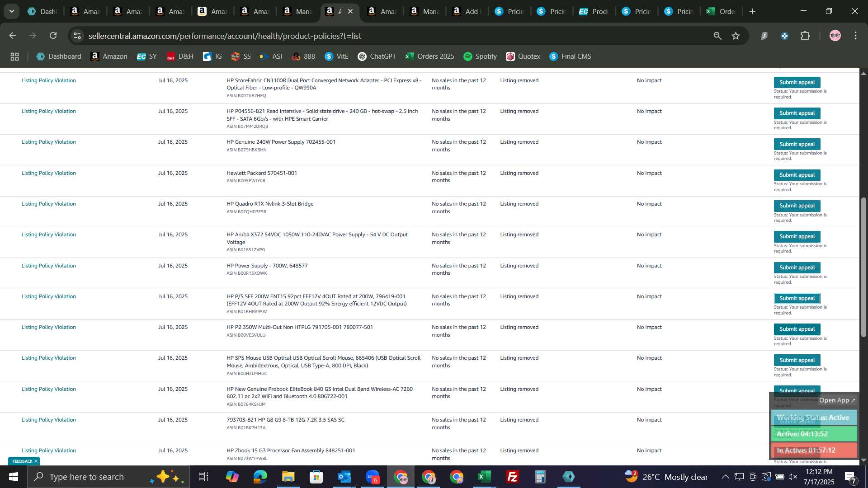Image resolution: width=868 pixels, height=488 pixels.
Task: Open Listing Policy Violation for HP Zbook 15 fan row
Action: pos(48,450)
